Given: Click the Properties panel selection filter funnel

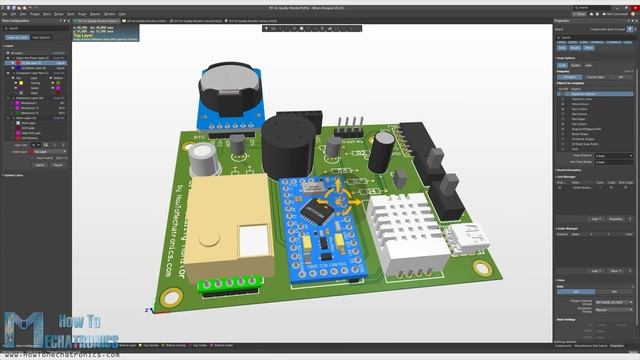Looking at the screenshot, I should coord(630,29).
